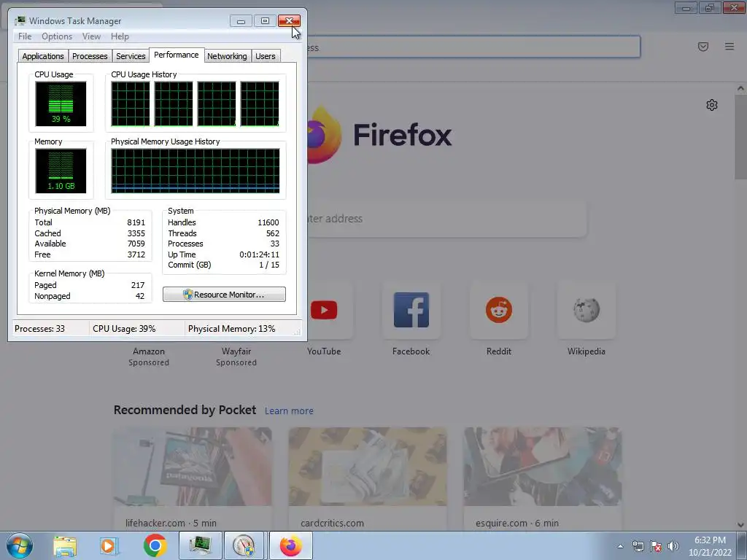Click the Firefox page vertical scrollbar thumb
Viewport: 747px width, 560px height.
click(x=740, y=137)
